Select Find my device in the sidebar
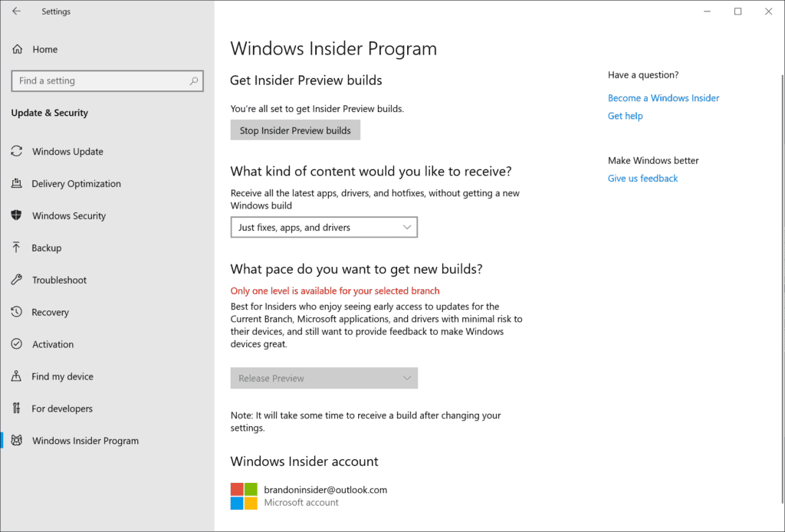 61,376
